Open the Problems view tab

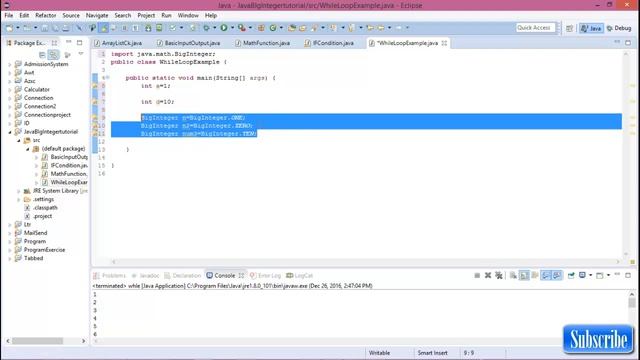point(109,276)
